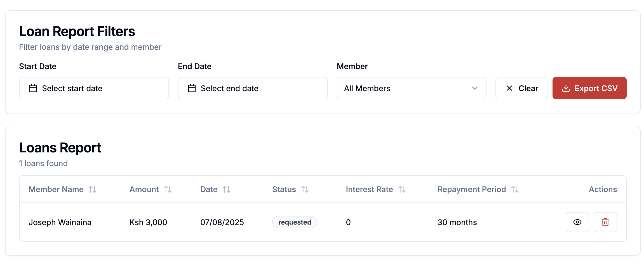
Task: Toggle sorting on the Status column
Action: point(305,190)
